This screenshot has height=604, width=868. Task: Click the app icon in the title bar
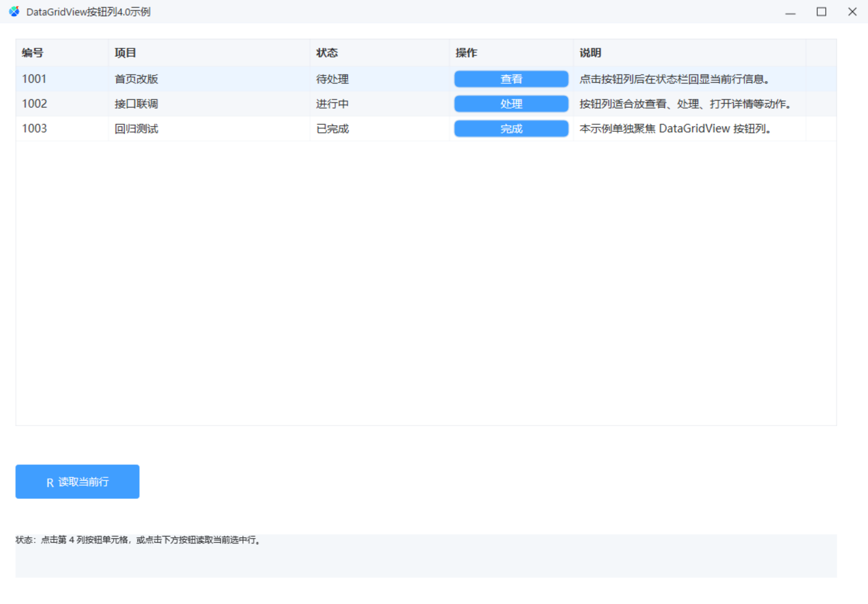(14, 11)
